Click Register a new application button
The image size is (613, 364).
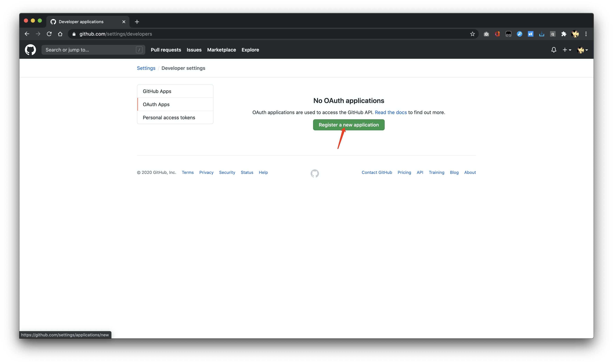click(349, 125)
